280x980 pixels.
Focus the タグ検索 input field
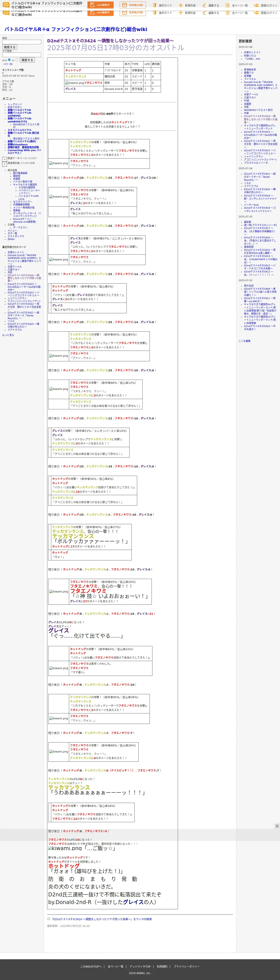pyautogui.click(x=22, y=55)
